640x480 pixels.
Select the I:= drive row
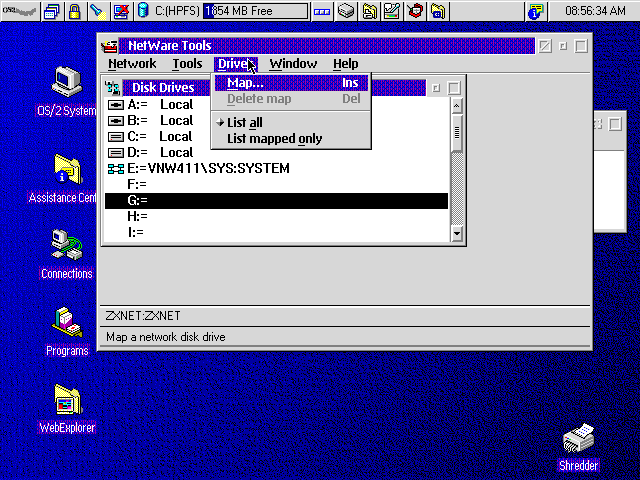tap(276, 232)
